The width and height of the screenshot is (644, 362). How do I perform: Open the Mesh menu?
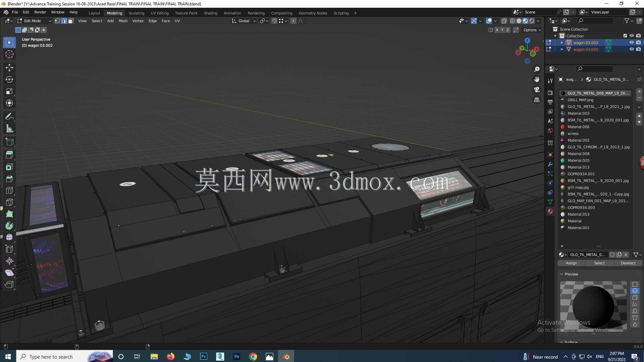point(123,21)
